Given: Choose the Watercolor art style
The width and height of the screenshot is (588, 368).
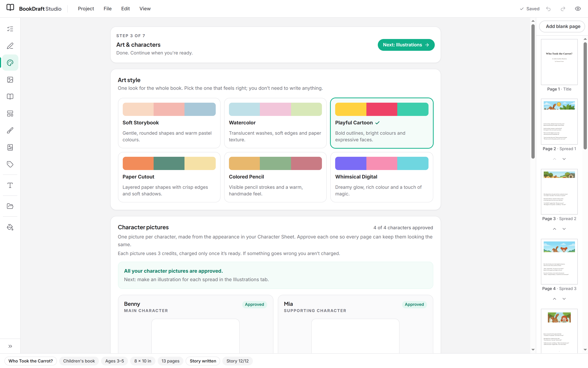Looking at the screenshot, I should click(x=275, y=123).
